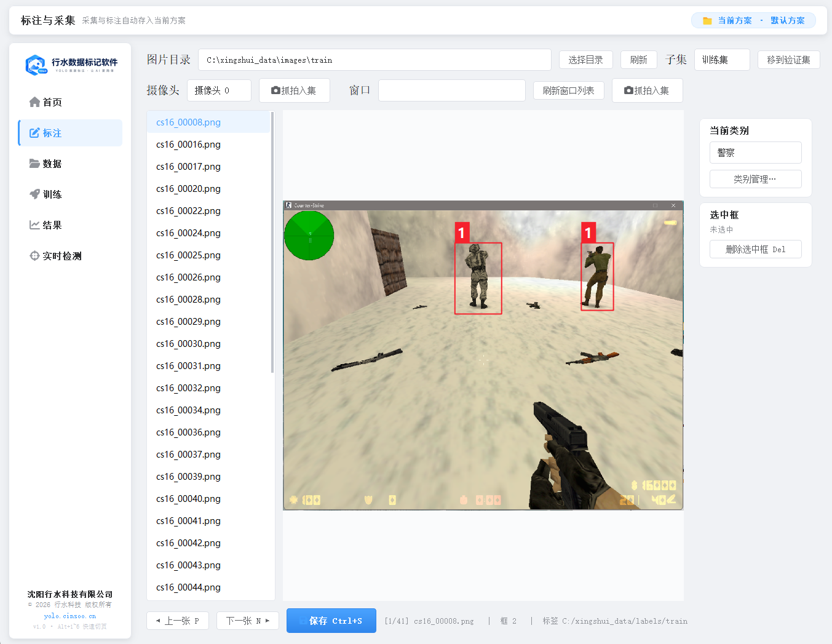The height and width of the screenshot is (644, 832).
Task: Select file cs16_00037.png in list
Action: click(x=208, y=455)
